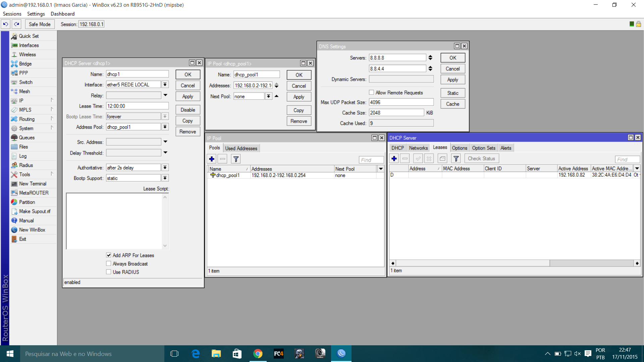Open the Authoritative dropdown
The height and width of the screenshot is (362, 644).
point(165,168)
